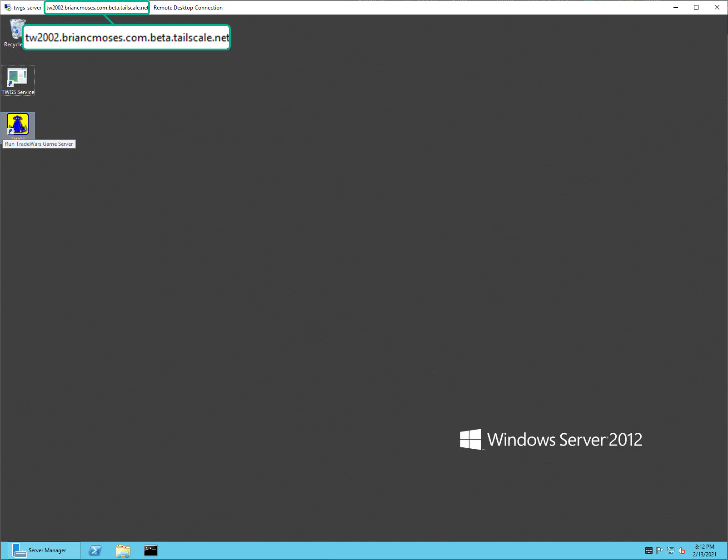Close the Remote Desktop Connection window
728x560 pixels.
tap(717, 7)
